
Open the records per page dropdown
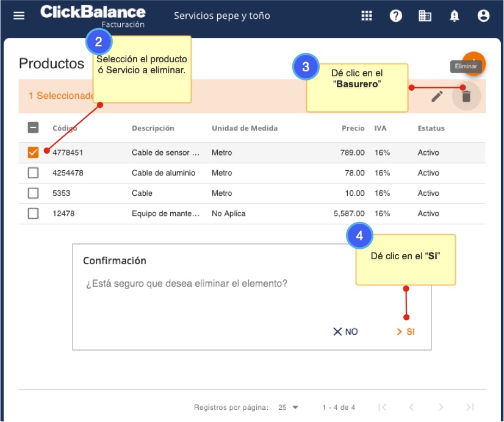pyautogui.click(x=288, y=407)
